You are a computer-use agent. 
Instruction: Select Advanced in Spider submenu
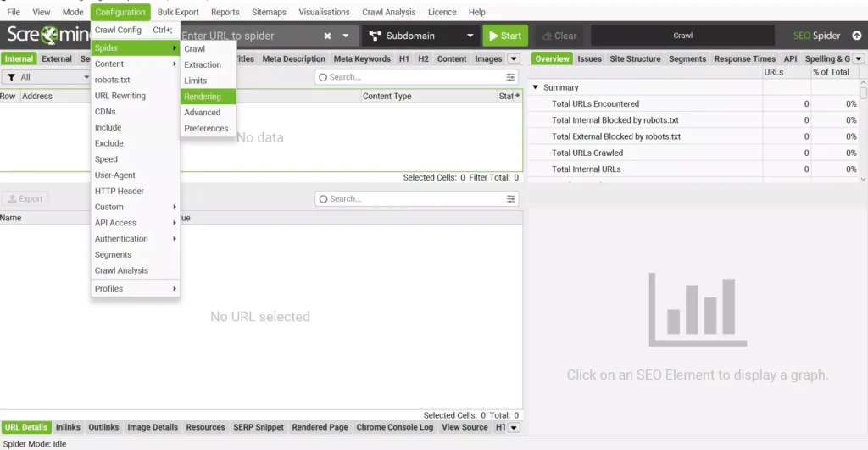point(209,113)
